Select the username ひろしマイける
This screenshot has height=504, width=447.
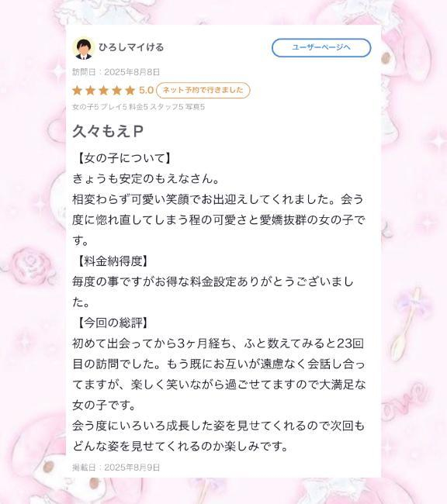click(131, 47)
